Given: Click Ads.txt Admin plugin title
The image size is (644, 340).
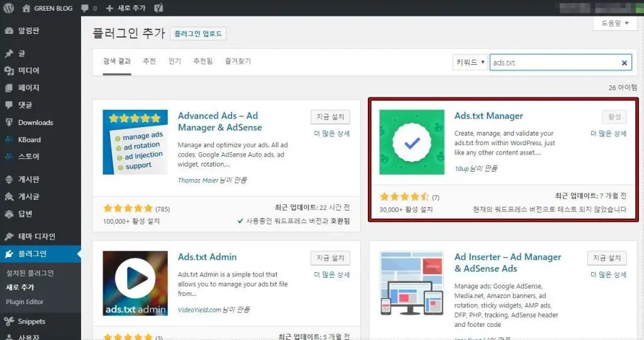Looking at the screenshot, I should pos(207,257).
